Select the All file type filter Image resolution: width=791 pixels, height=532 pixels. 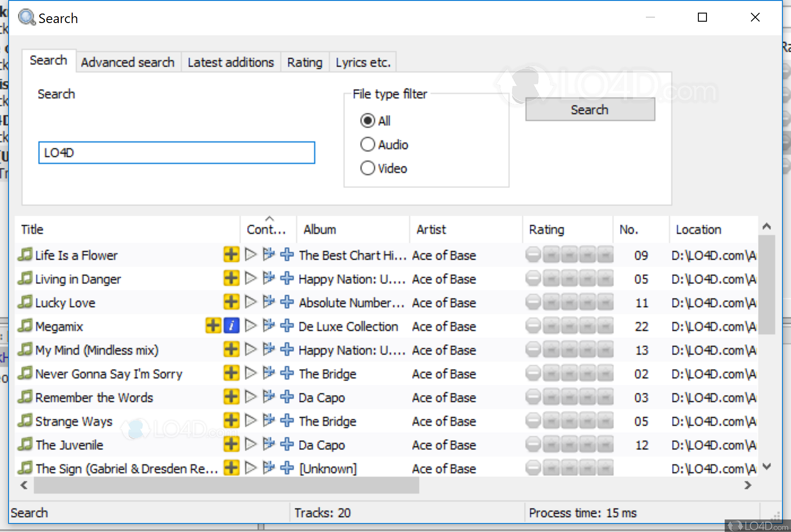(x=367, y=121)
